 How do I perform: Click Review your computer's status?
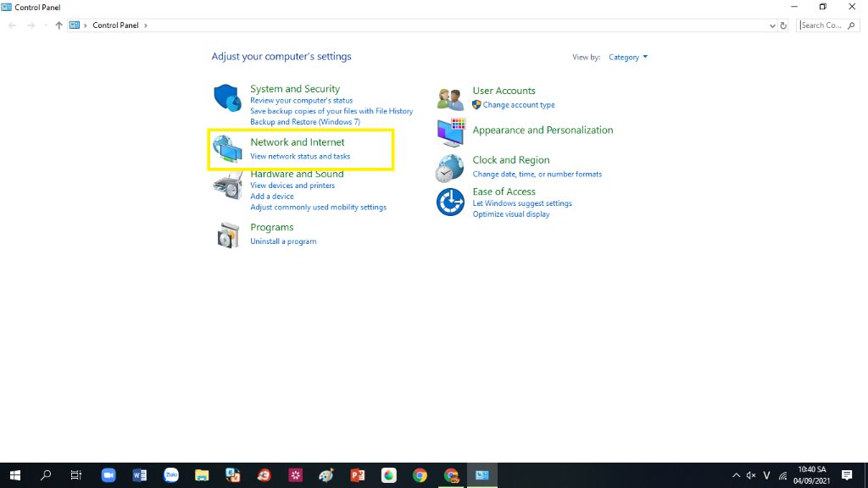(301, 101)
